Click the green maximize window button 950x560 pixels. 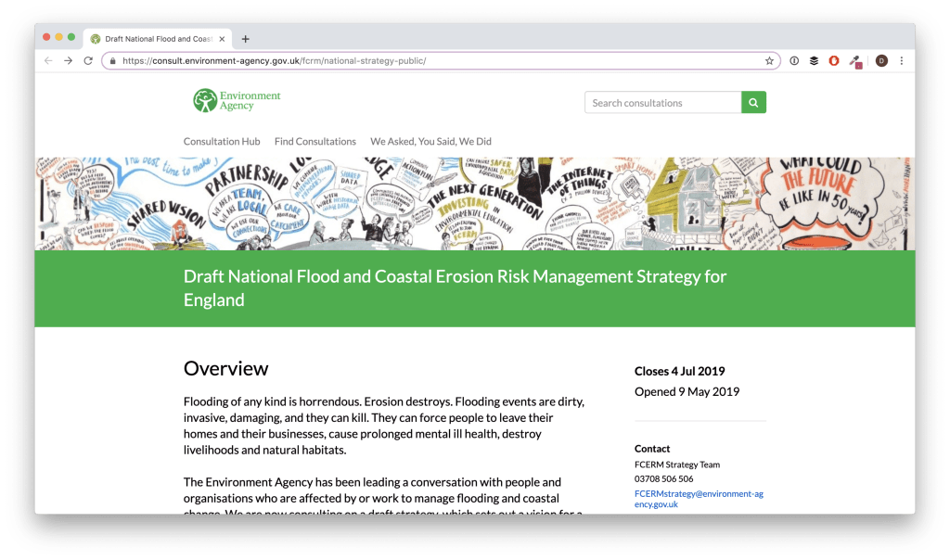(71, 37)
